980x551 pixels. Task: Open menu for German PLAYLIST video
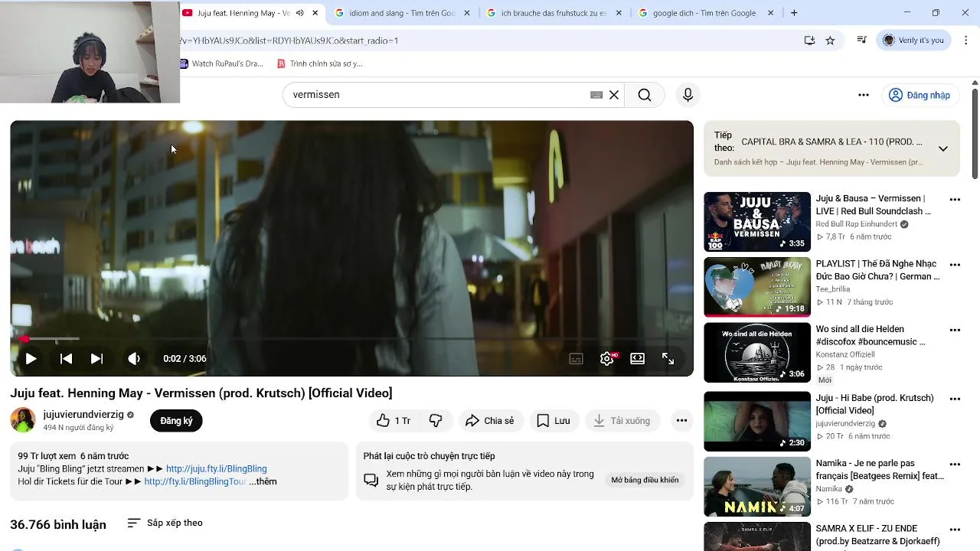955,265
